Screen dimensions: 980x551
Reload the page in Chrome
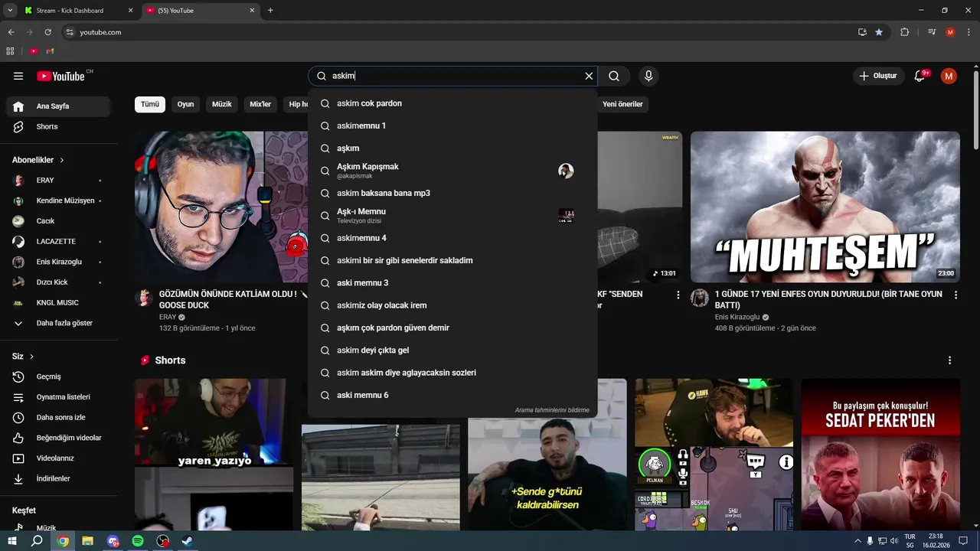click(47, 32)
